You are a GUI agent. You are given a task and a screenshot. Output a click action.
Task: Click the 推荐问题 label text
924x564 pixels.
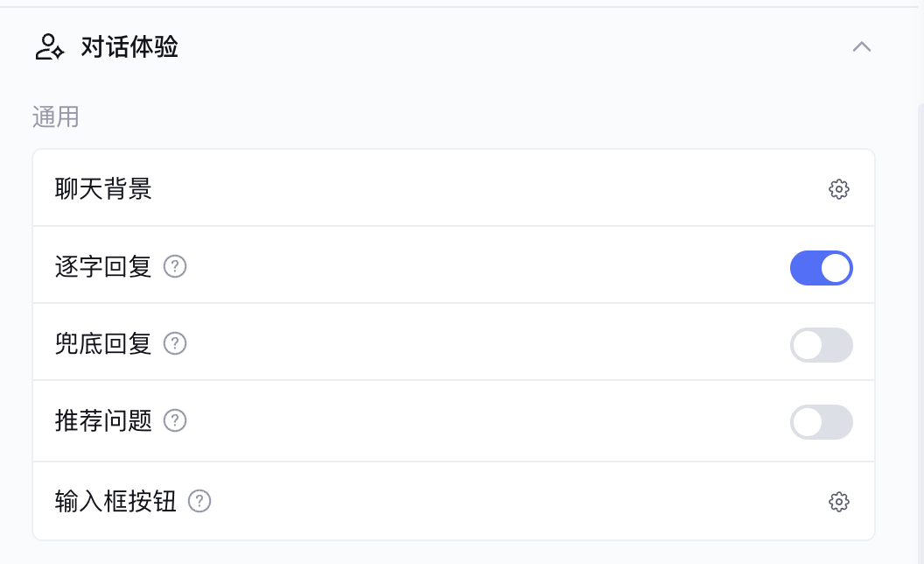point(103,421)
